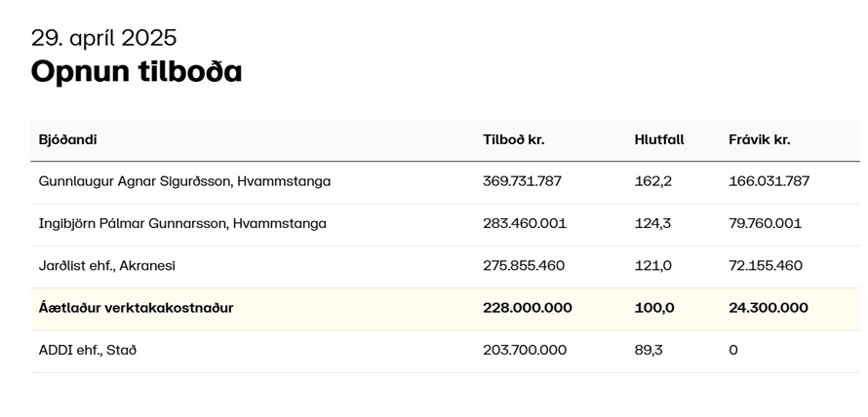868x417 pixels.
Task: Click the Tilboð kr. column header
Action: tap(514, 140)
